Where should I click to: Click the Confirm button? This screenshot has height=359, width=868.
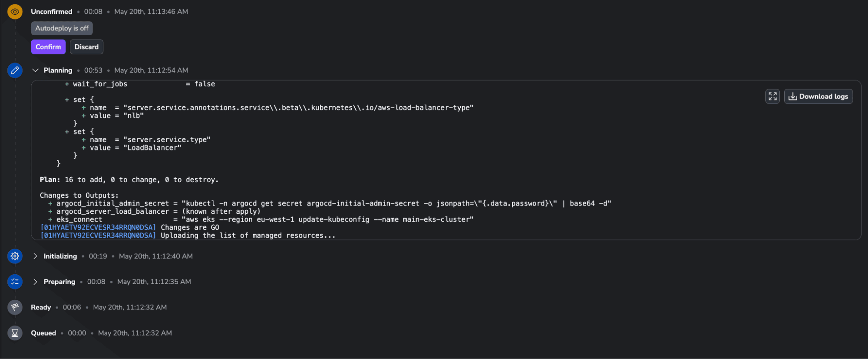pyautogui.click(x=48, y=47)
